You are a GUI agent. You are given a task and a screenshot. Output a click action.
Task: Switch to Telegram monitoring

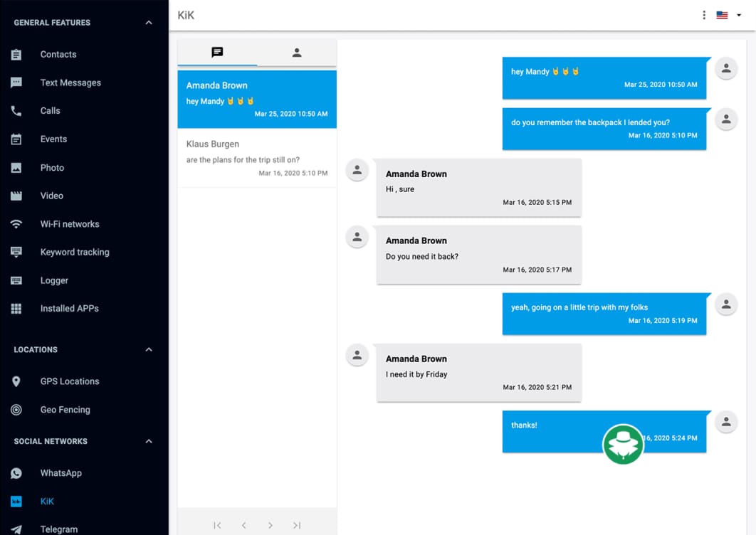(x=60, y=528)
